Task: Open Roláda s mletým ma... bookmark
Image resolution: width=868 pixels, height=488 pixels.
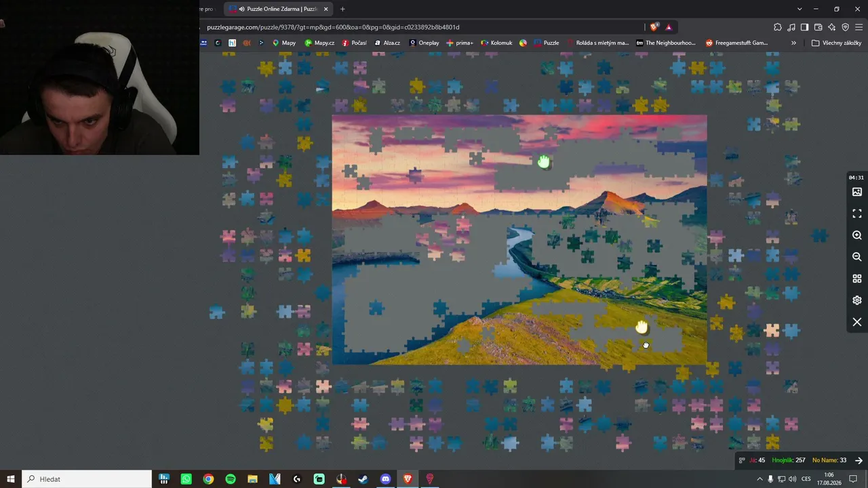Action: (x=598, y=43)
